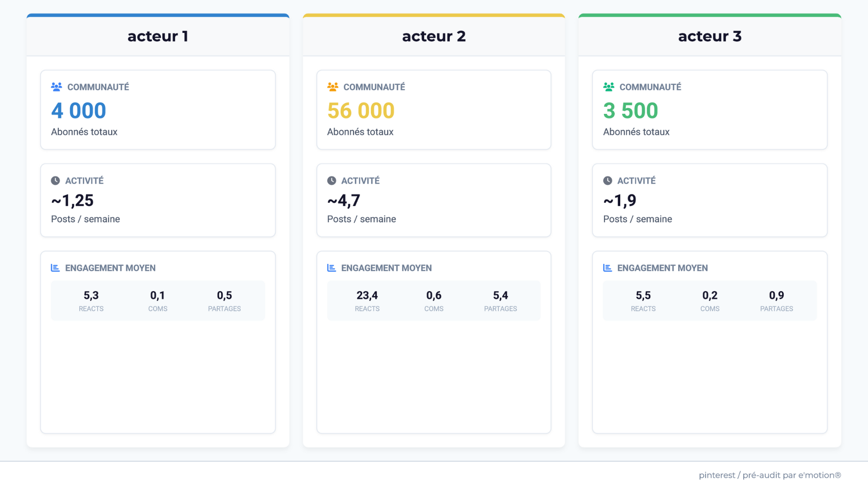This screenshot has height=488, width=868.
Task: Click the chart icon in acteur 3 Engagement Moyen
Action: point(608,268)
